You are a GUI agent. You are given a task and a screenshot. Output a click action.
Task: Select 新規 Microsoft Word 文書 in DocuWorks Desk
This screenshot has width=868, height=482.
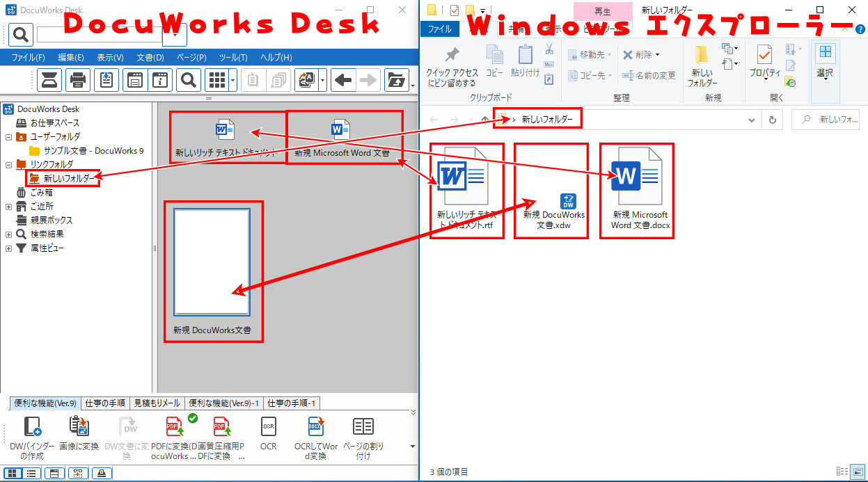point(341,137)
